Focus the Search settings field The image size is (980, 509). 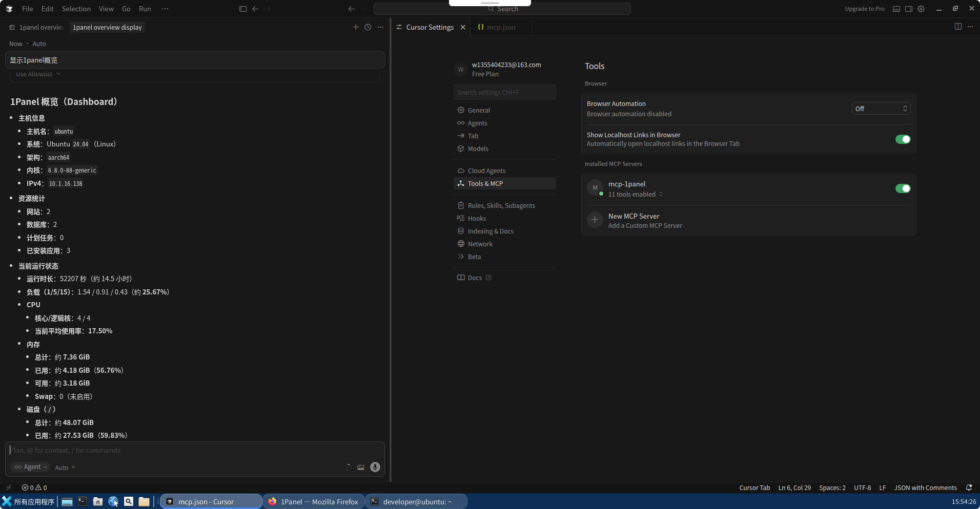pos(504,92)
